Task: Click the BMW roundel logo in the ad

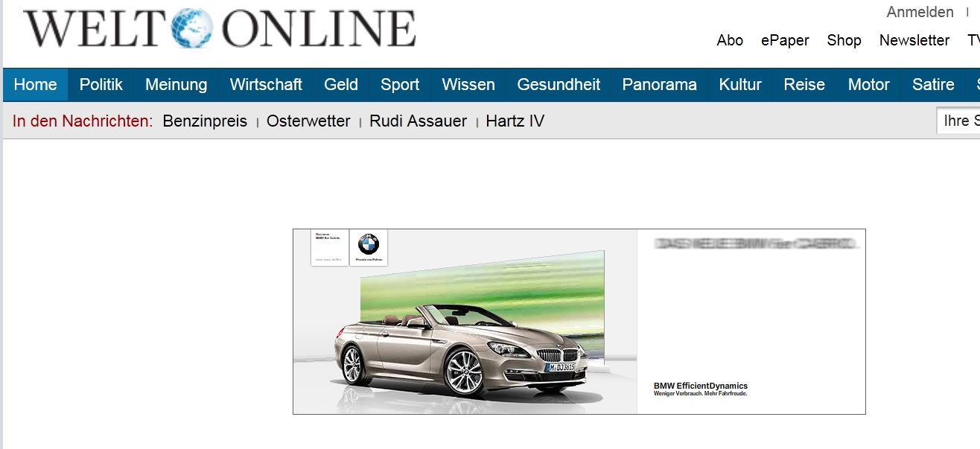Action: coord(369,243)
